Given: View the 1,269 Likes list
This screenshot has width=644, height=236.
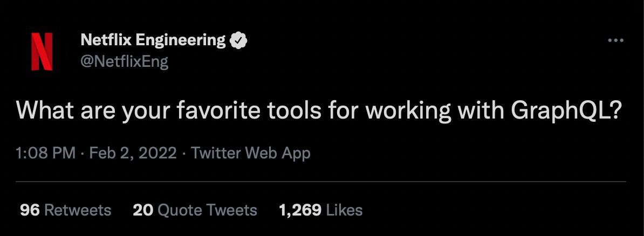Looking at the screenshot, I should [x=320, y=210].
